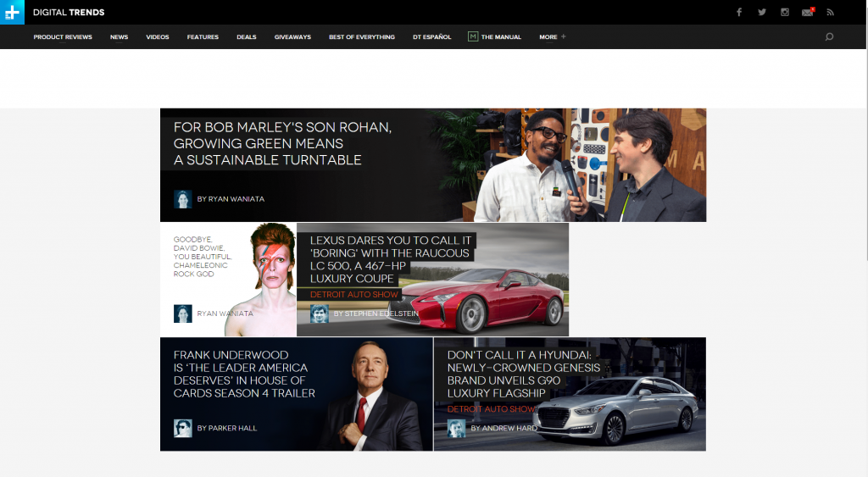Click the Frank Underwood portrait image

[x=371, y=395]
